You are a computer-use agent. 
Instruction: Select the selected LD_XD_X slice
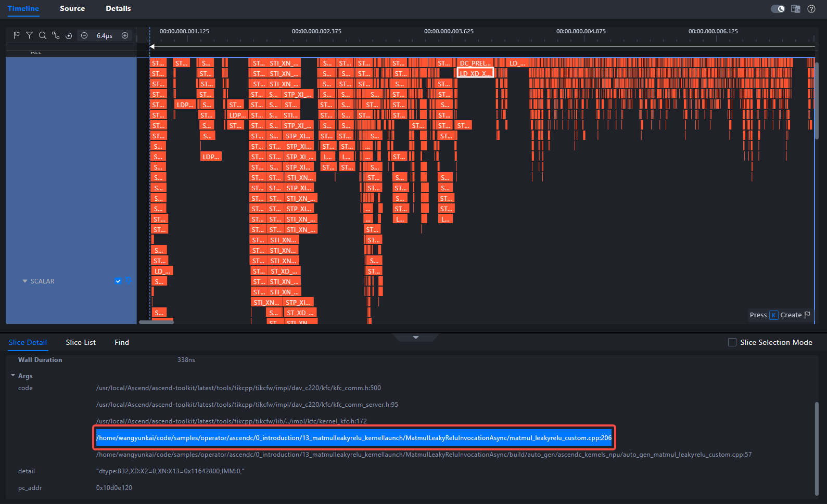click(475, 73)
